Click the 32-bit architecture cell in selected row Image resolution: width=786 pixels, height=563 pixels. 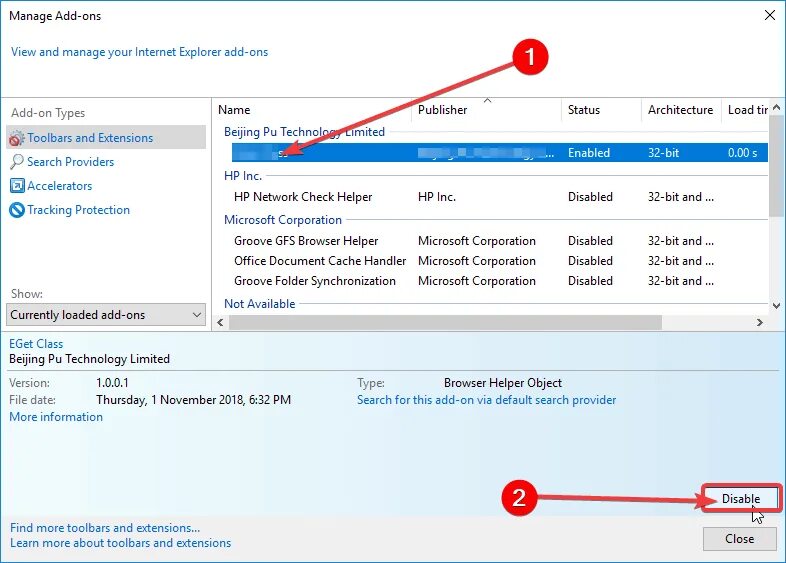tap(663, 153)
